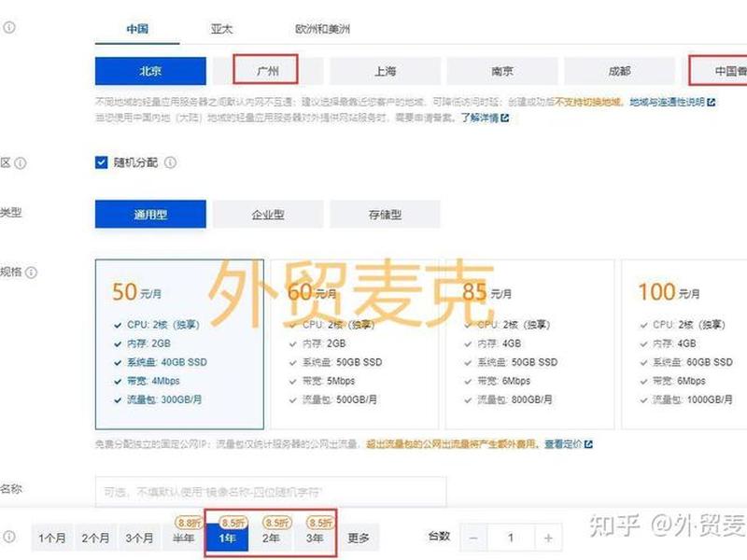
Task: Select the 通用型 instance type
Action: [150, 215]
